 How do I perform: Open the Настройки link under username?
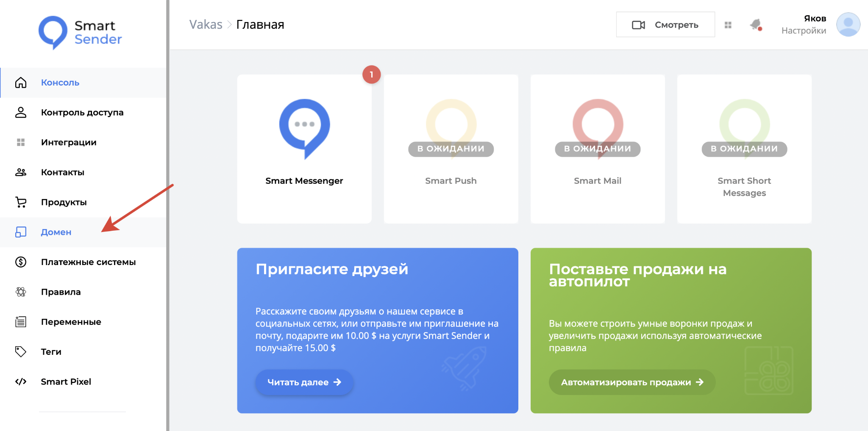(804, 31)
